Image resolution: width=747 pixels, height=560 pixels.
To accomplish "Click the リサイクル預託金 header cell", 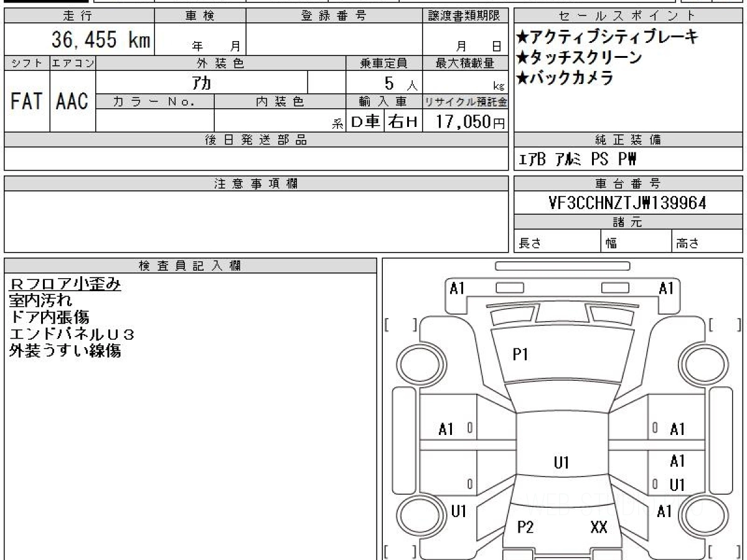I will pos(465,101).
